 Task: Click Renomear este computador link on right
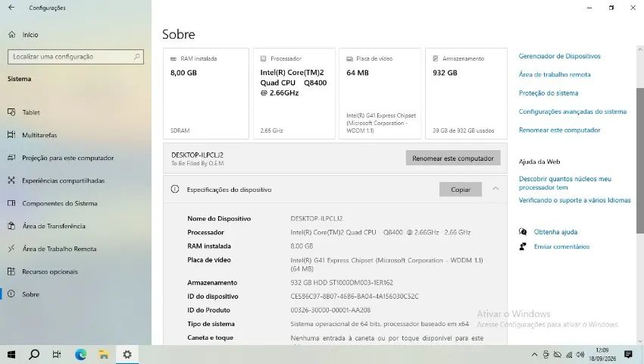click(x=559, y=130)
